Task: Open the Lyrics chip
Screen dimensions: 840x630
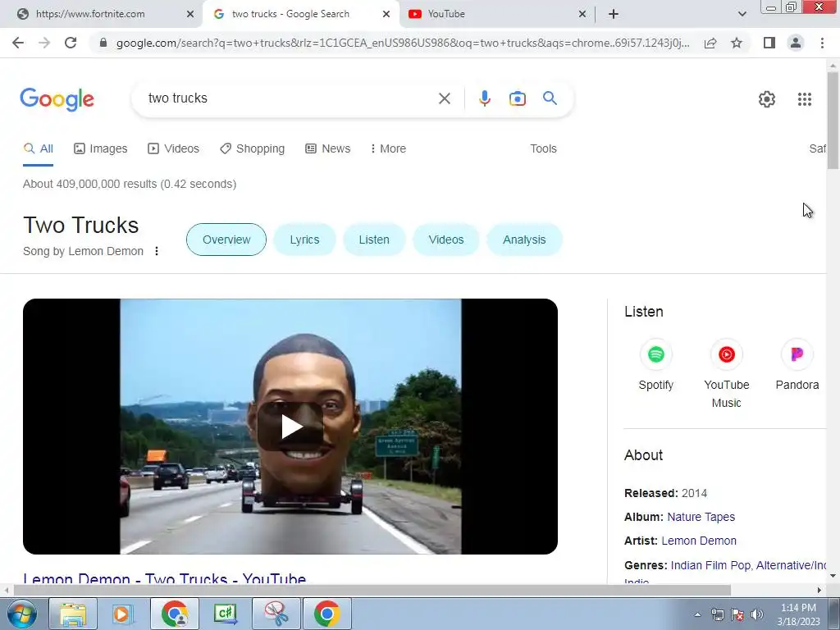Action: pos(304,240)
